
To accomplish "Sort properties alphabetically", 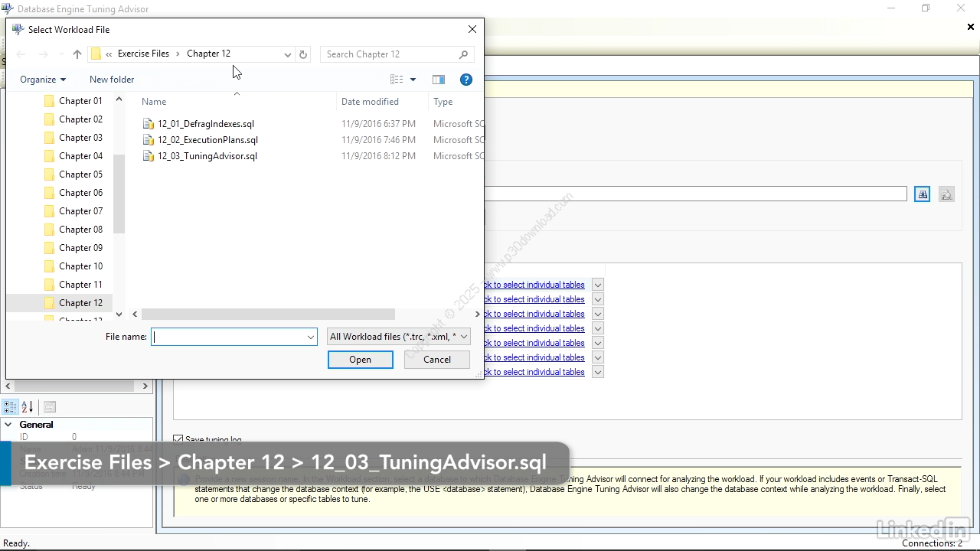I will 28,407.
